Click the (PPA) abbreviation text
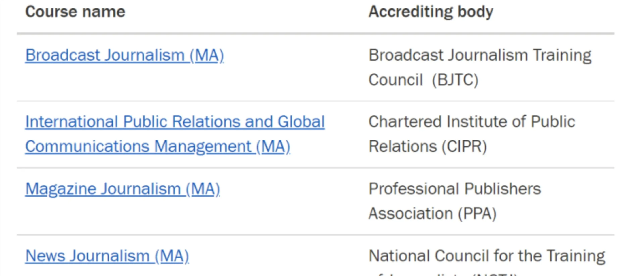Image resolution: width=644 pixels, height=276 pixels. click(x=477, y=214)
